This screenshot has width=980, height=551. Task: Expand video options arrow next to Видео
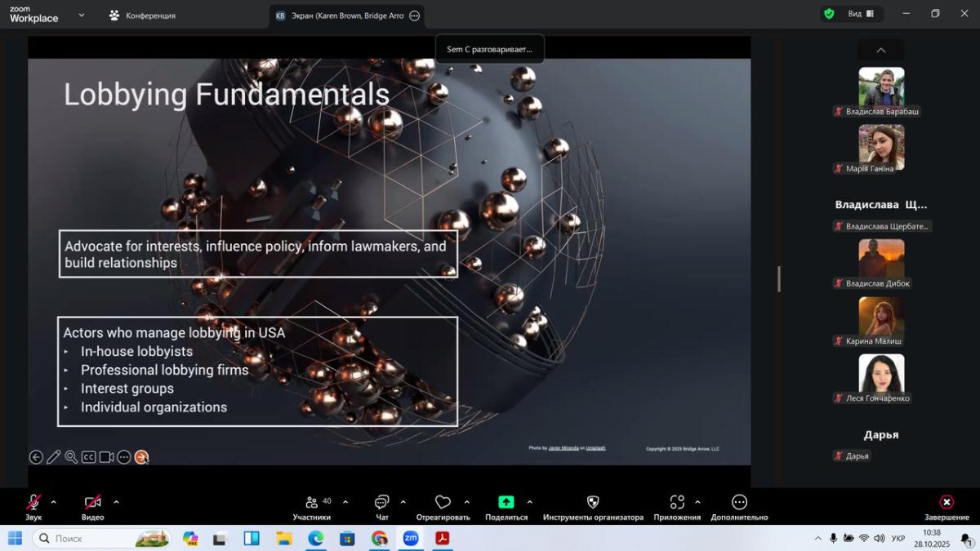click(116, 502)
